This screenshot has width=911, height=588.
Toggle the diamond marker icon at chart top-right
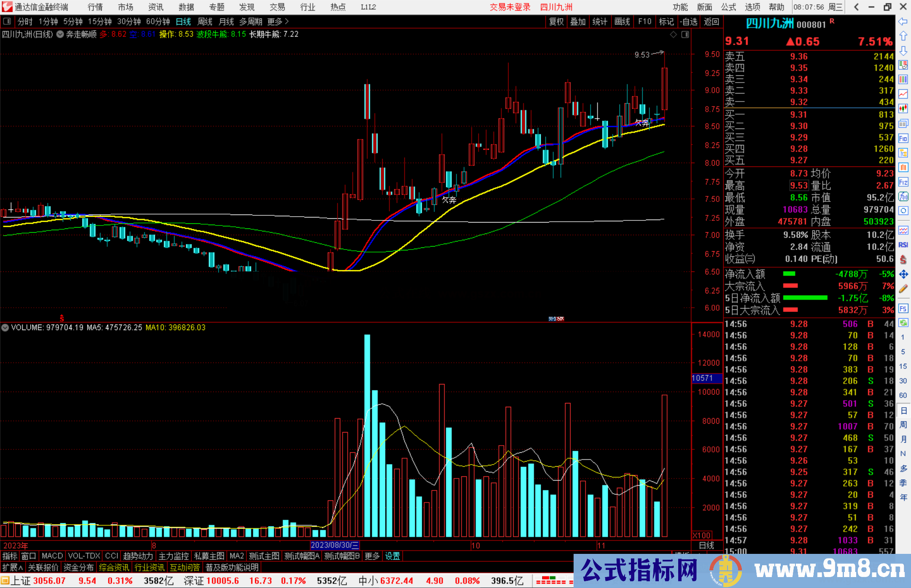pos(674,35)
